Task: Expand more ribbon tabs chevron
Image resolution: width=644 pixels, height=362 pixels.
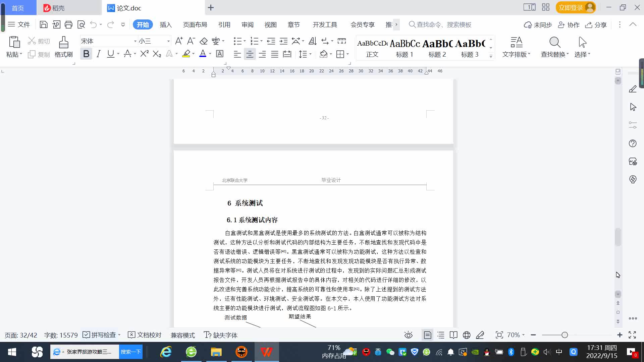Action: point(396,24)
